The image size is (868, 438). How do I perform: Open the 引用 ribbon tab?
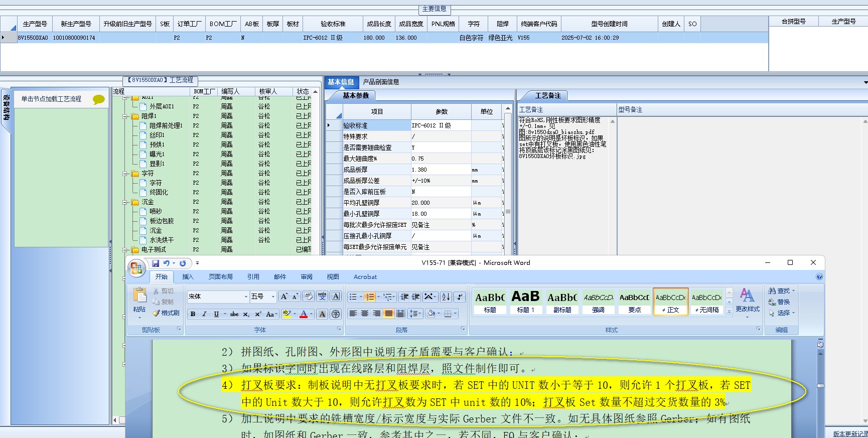coord(253,276)
